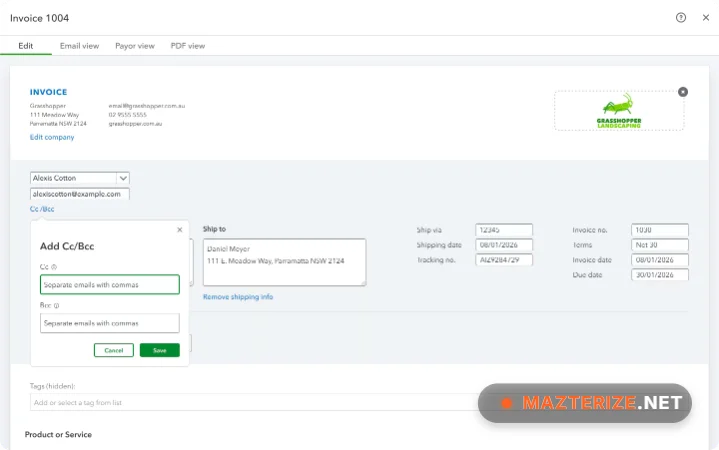Image resolution: width=719 pixels, height=450 pixels.
Task: Click the Ship to label
Action: [214, 229]
